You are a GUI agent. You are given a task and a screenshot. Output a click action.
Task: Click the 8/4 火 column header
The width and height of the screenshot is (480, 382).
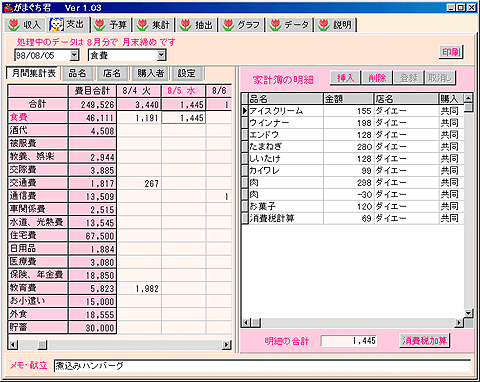(x=139, y=91)
